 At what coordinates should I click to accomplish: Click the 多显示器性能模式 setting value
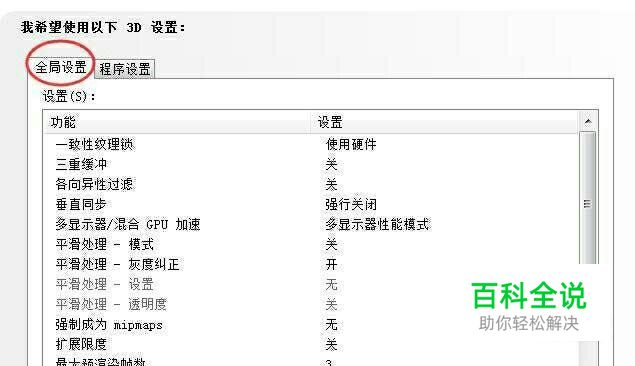(x=377, y=224)
